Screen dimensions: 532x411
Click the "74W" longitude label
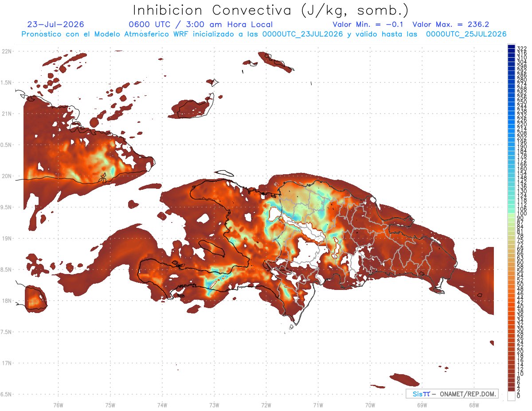pyautogui.click(x=162, y=405)
